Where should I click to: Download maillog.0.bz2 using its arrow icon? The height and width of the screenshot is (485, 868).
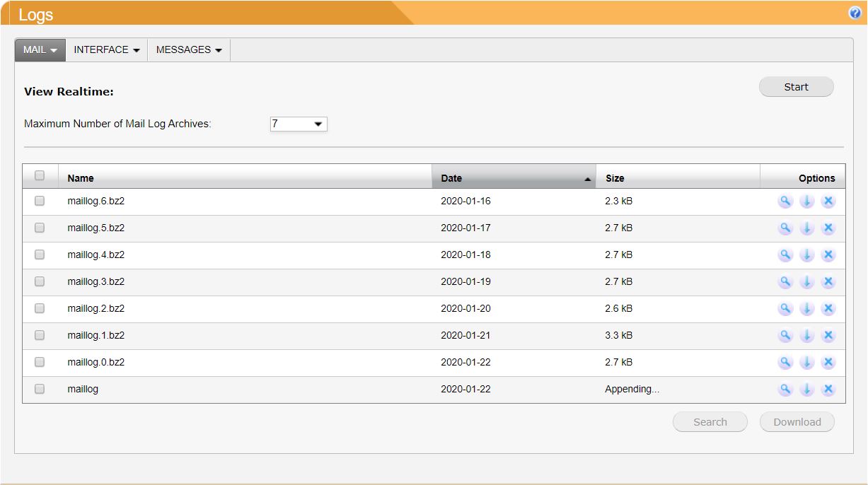[x=806, y=363]
